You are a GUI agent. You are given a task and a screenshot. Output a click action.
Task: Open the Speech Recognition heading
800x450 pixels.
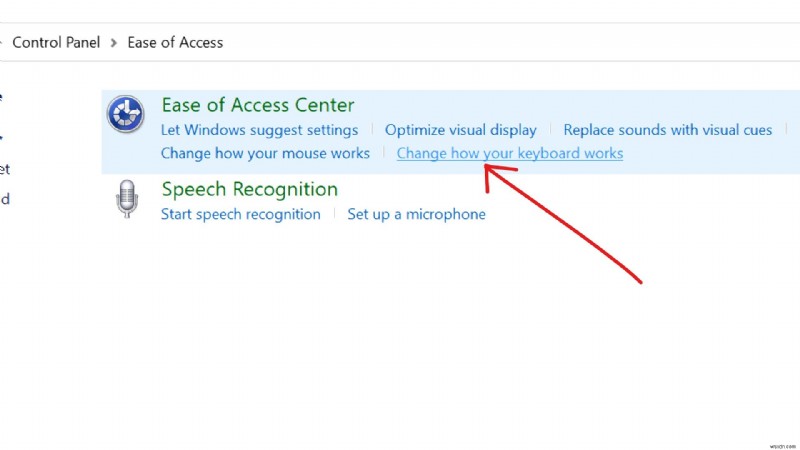(x=250, y=189)
